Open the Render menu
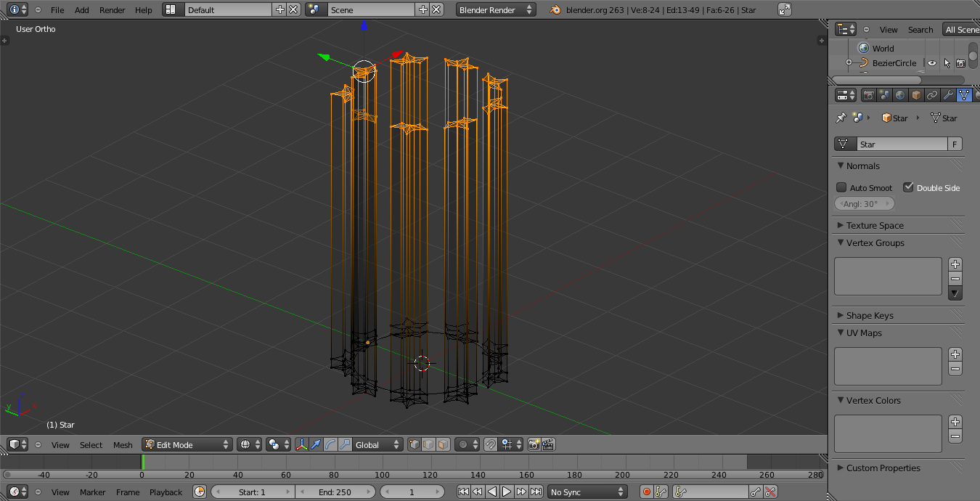Image resolution: width=980 pixels, height=501 pixels. [x=113, y=10]
